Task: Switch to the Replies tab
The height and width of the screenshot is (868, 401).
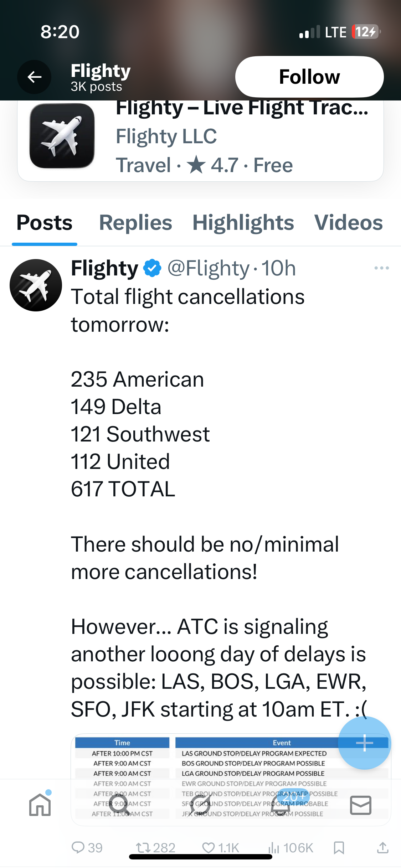Action: pyautogui.click(x=135, y=223)
